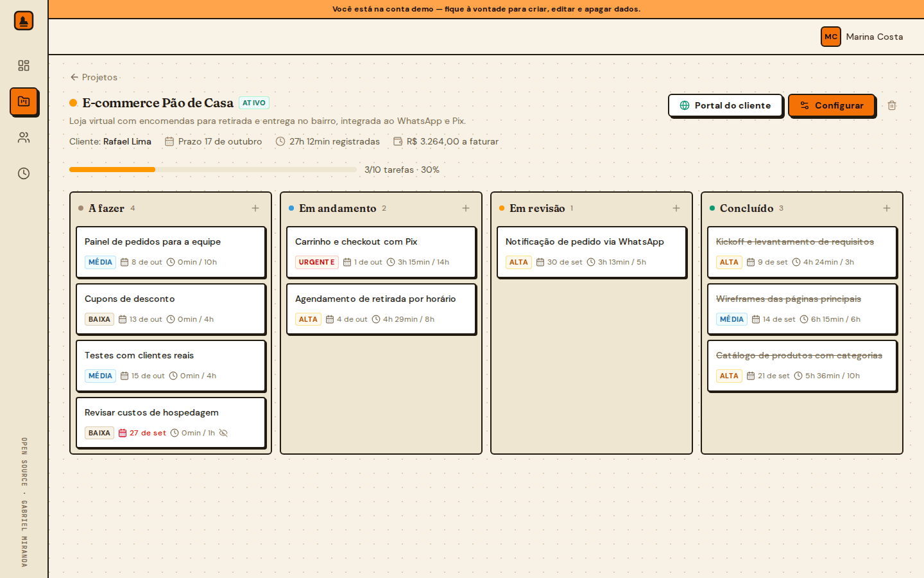This screenshot has height=578, width=924.
Task: Open Cupons de desconto task card
Action: coord(171,309)
